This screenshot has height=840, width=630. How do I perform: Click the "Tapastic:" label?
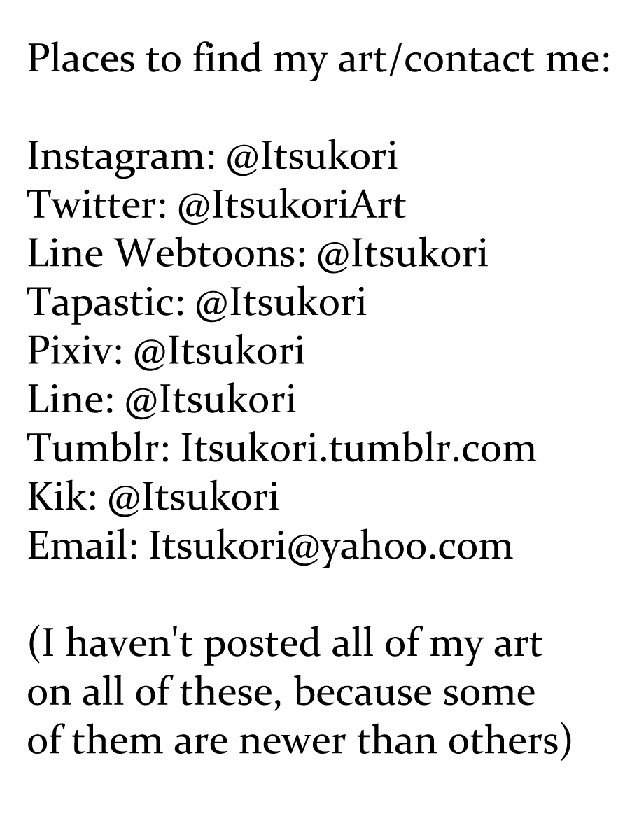106,302
